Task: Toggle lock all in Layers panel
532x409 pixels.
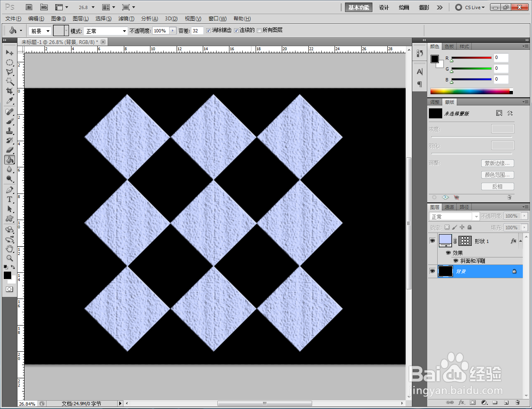Action: tap(470, 227)
